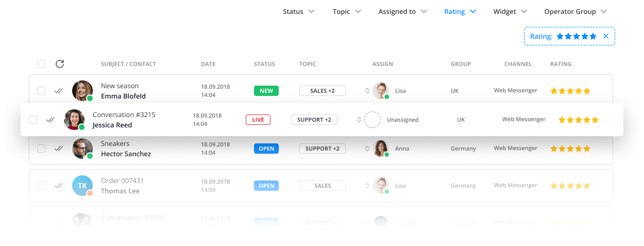Click the SALES +2 topic tag

(x=323, y=91)
